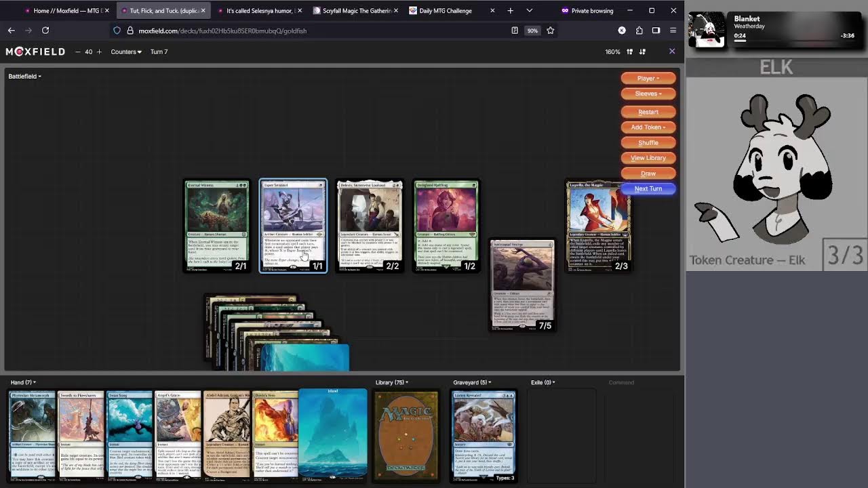Increase life total with plus button
Image resolution: width=868 pixels, height=488 pixels.
99,52
